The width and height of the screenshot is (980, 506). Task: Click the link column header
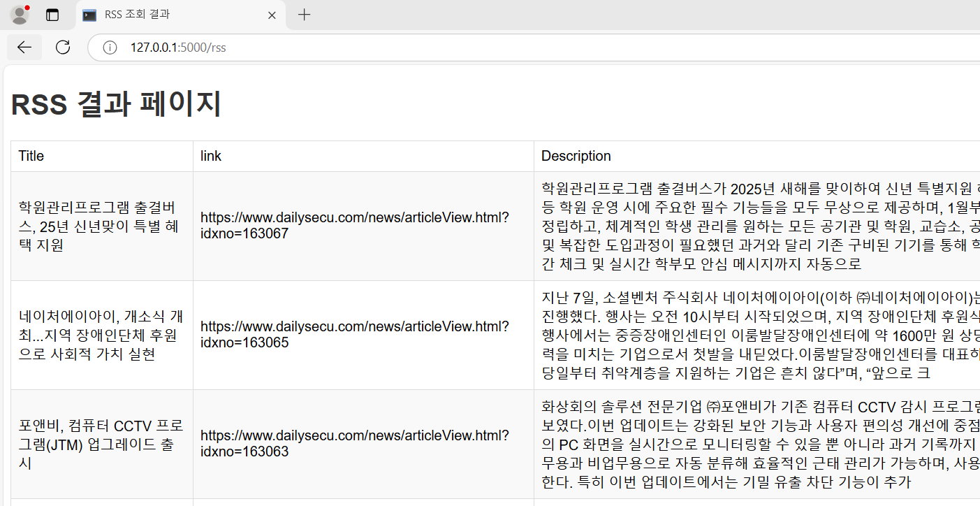point(363,156)
